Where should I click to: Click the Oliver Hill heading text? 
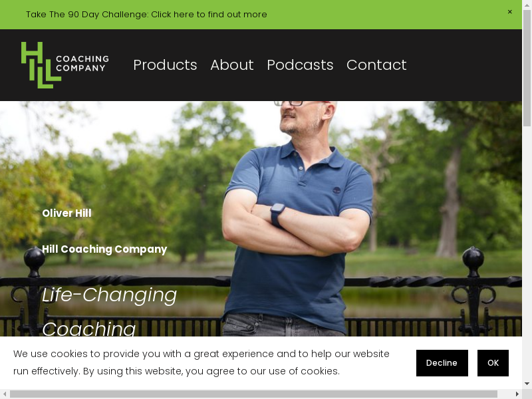[66, 213]
